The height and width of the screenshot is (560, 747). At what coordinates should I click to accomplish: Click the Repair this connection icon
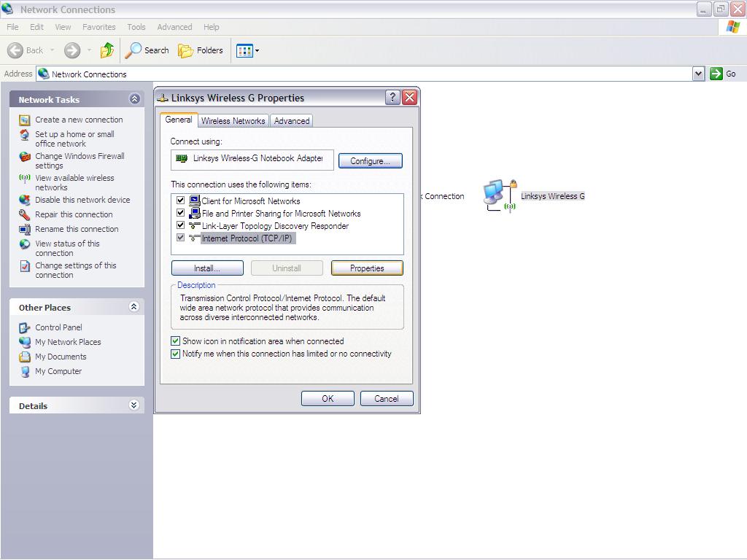(x=25, y=215)
